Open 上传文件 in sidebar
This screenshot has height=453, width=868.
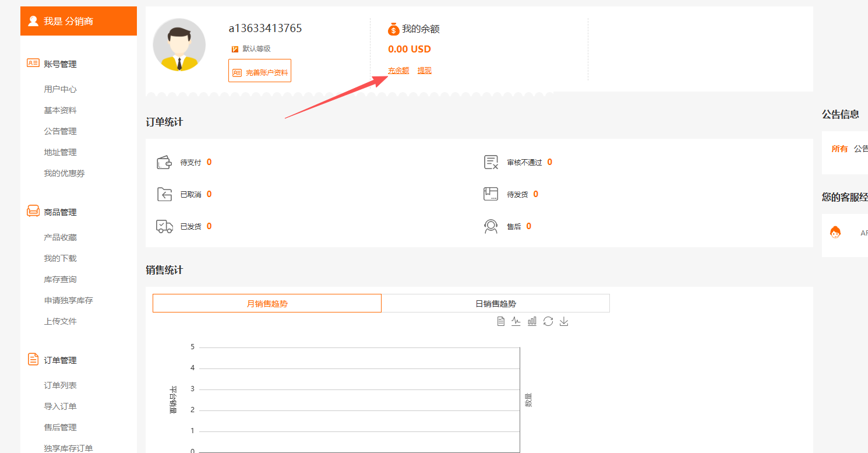coord(60,321)
